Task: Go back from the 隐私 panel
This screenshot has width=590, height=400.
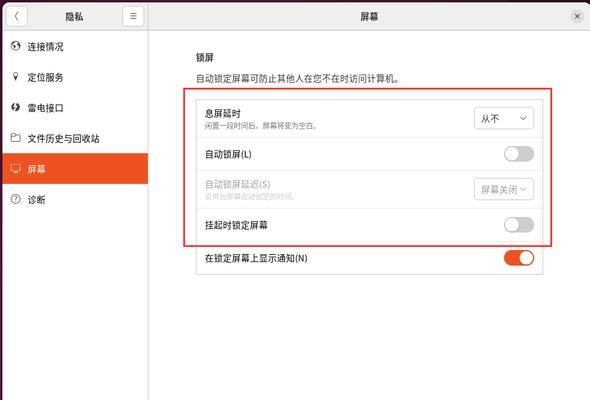Action: pyautogui.click(x=17, y=17)
